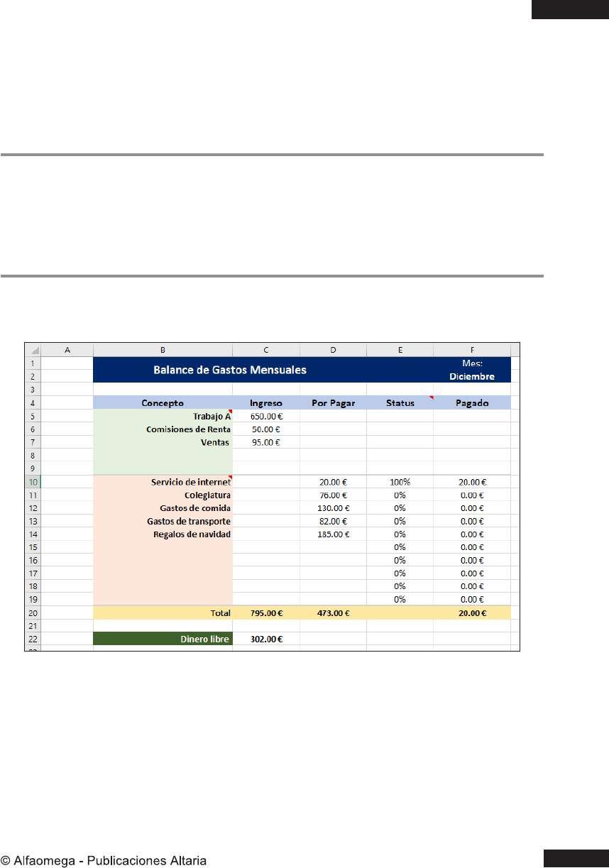
Task: Select row 20 header
Action: 33,612
